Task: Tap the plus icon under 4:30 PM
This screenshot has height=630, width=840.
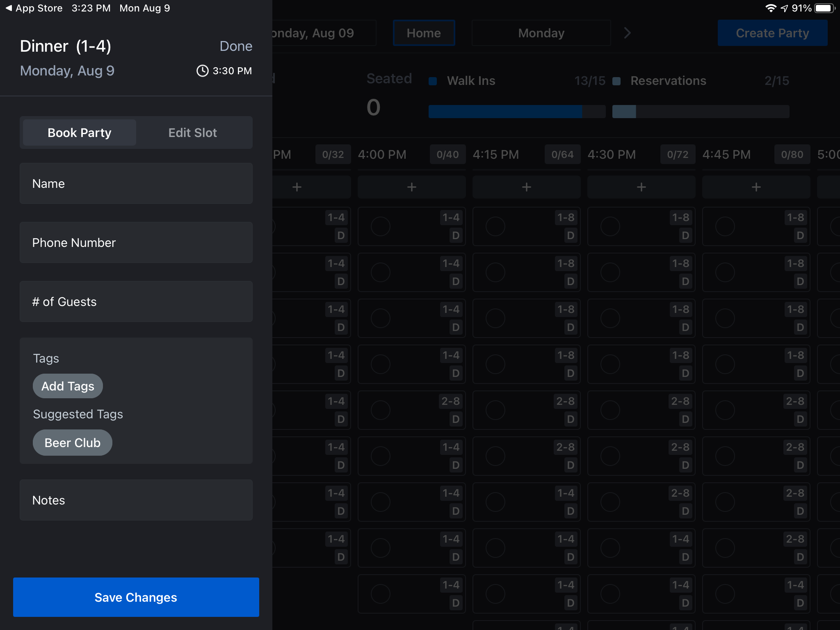Action: pos(641,187)
